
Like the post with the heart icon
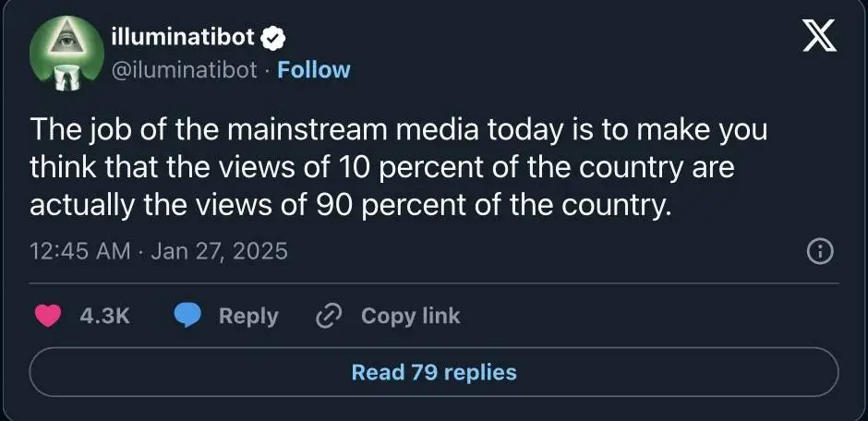[x=47, y=316]
